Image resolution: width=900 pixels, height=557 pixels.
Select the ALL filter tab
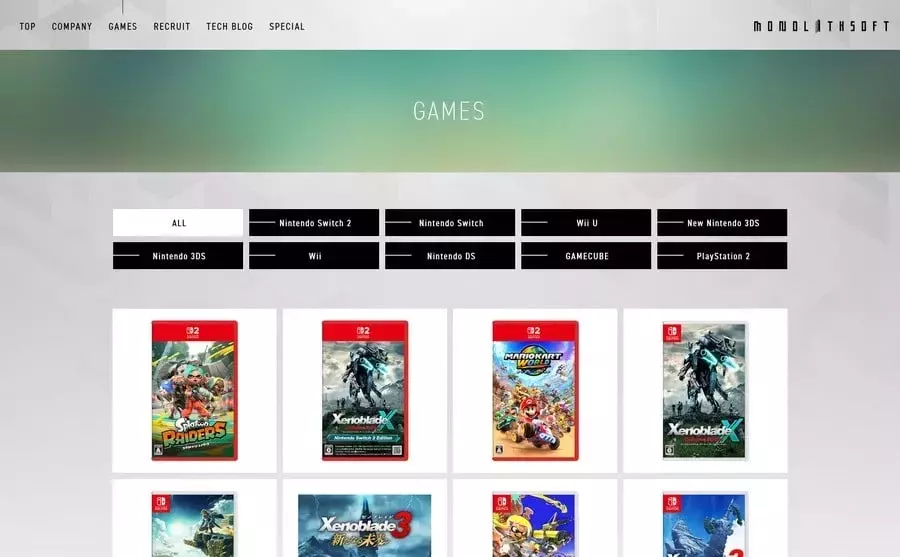(178, 223)
